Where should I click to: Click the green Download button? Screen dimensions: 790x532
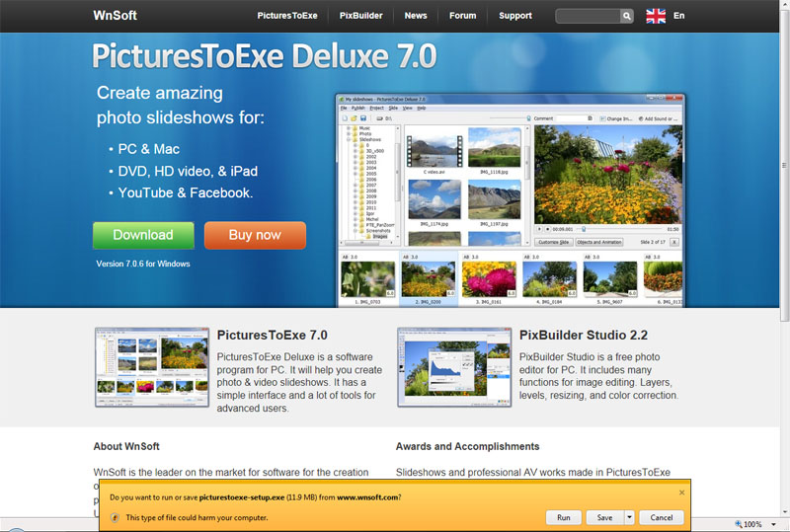(143, 235)
